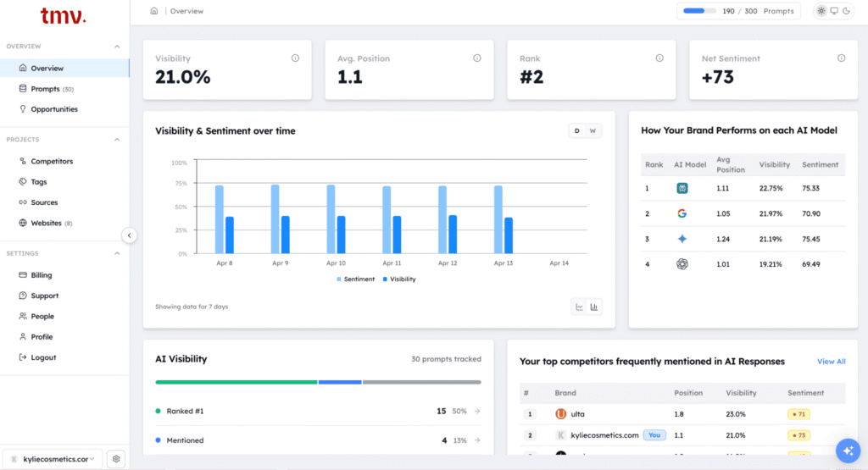This screenshot has width=868, height=470.
Task: Click ulta sentiment badge 71
Action: (798, 414)
